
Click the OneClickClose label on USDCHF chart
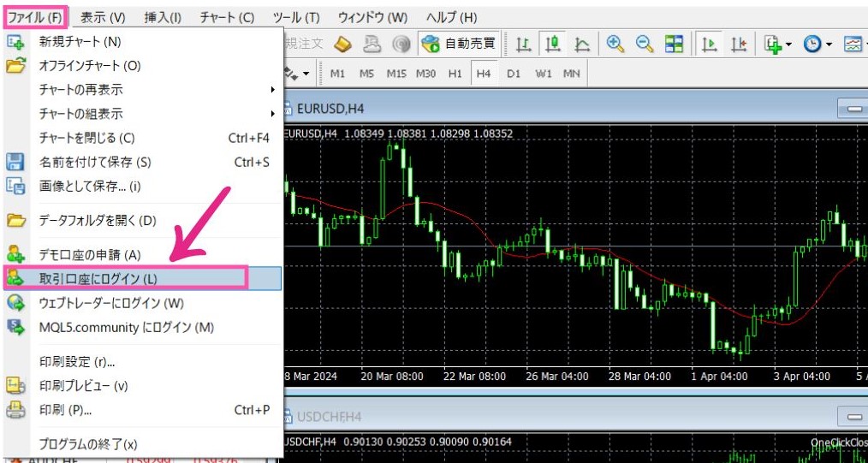[x=839, y=442]
